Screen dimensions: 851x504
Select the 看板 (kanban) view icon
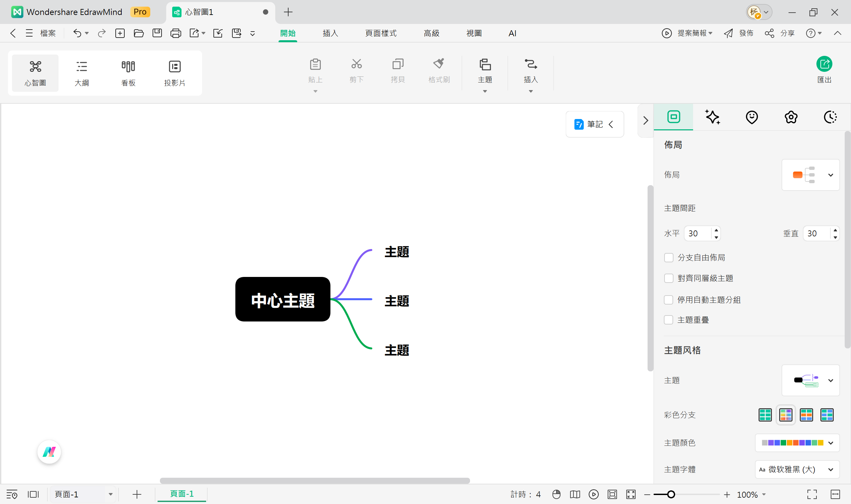point(128,72)
